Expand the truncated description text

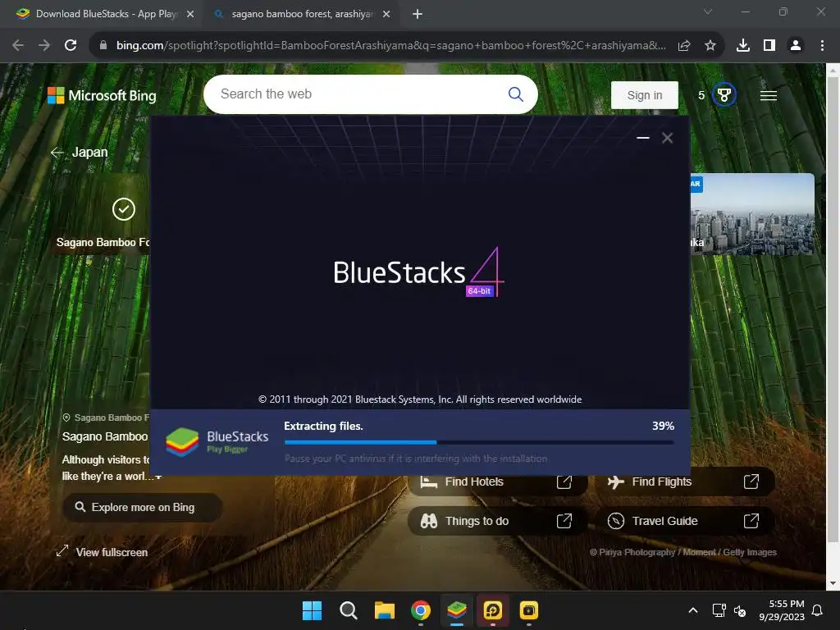[157, 477]
